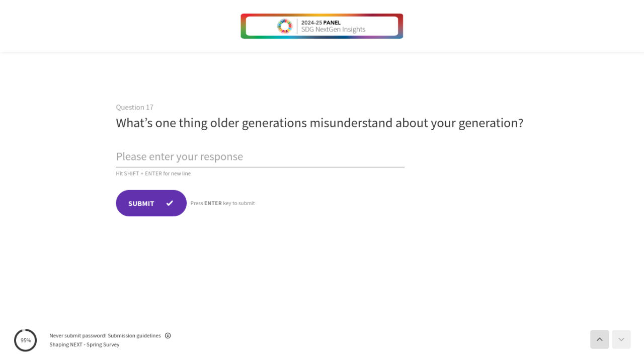Click the circled down-arrow guidelines icon
Image resolution: width=644 pixels, height=362 pixels.
click(x=168, y=336)
